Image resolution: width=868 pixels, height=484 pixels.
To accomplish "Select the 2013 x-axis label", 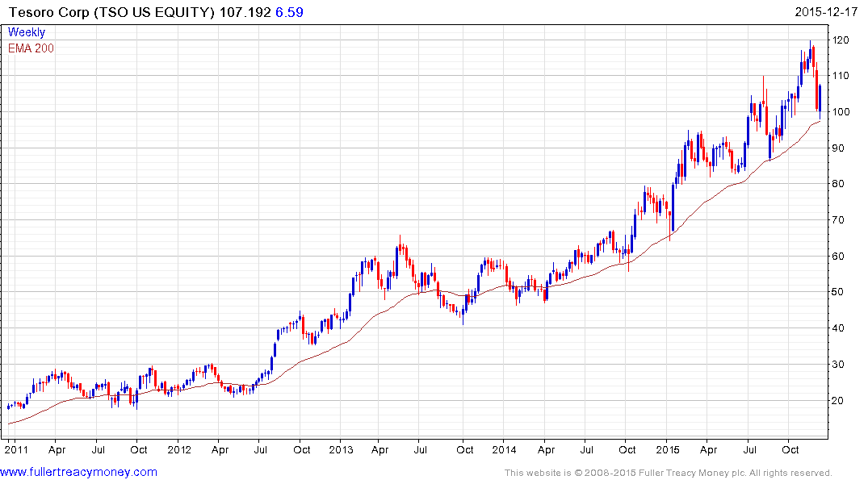I will tap(341, 449).
